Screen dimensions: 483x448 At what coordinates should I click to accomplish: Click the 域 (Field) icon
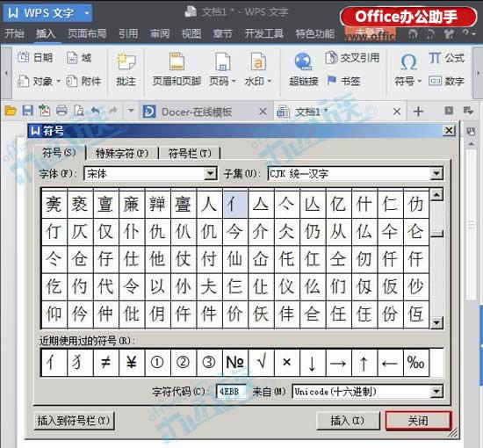tap(72, 58)
